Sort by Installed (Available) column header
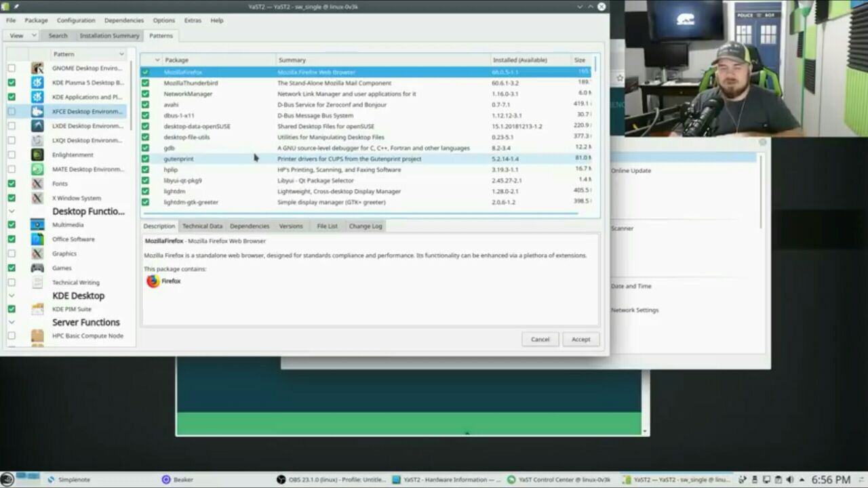This screenshot has height=488, width=868. (531, 60)
